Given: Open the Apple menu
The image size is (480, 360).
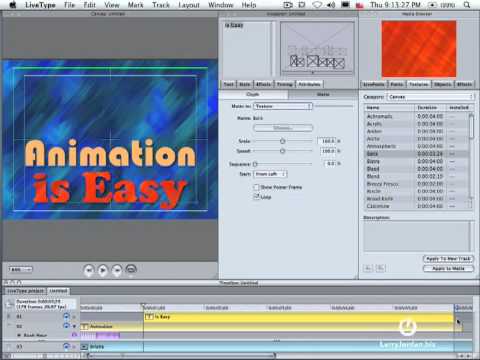Looking at the screenshot, I should [13, 5].
